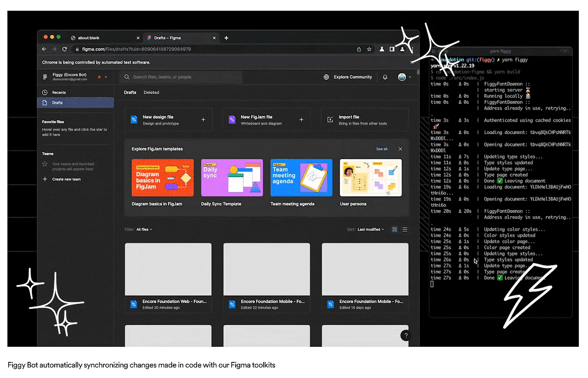Click the blue New design file icon
The image size is (588, 378).
tap(134, 120)
